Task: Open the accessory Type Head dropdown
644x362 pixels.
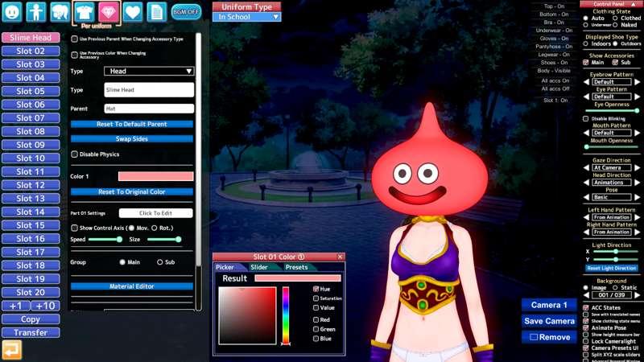Action: tap(149, 71)
